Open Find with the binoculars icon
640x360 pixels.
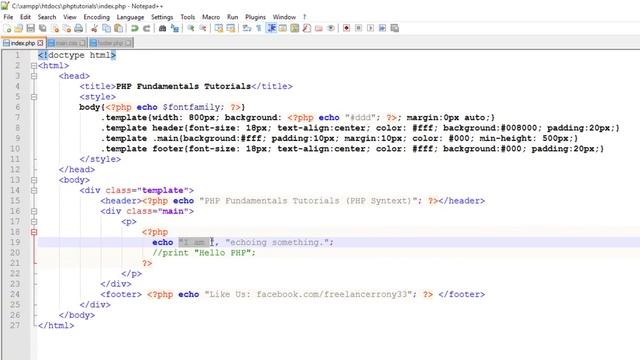(162, 28)
